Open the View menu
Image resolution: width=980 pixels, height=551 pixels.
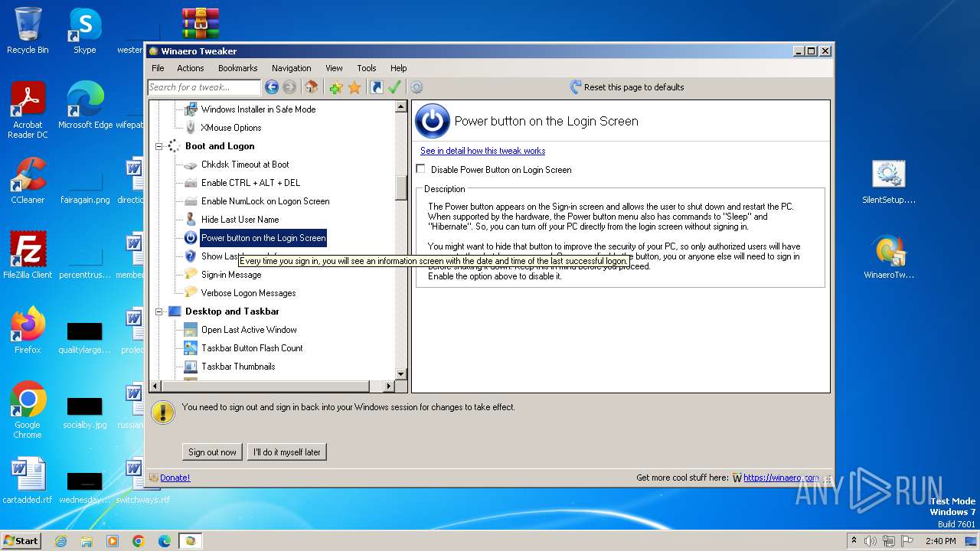334,68
